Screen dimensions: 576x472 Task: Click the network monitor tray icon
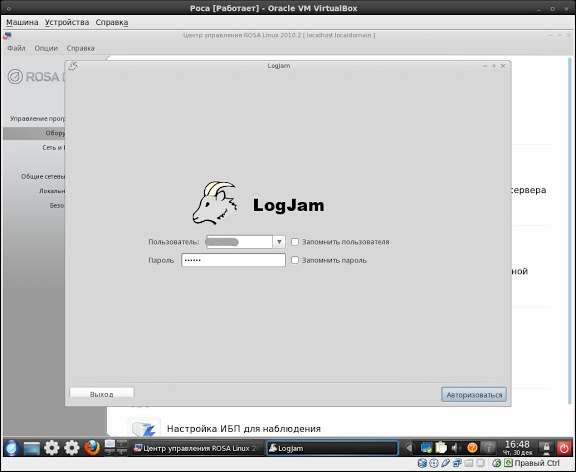[x=426, y=448]
